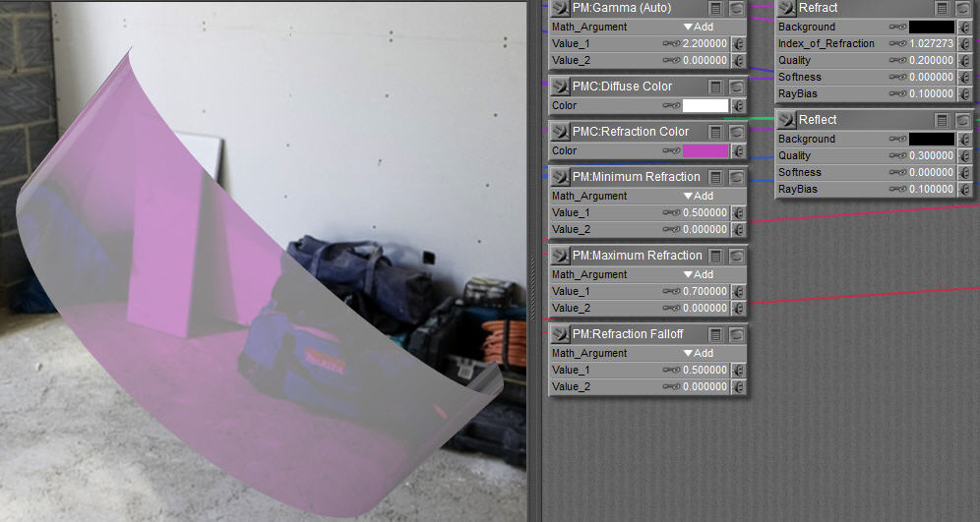
Task: Click input plug icon on Gamma Value_1 row
Action: point(738,43)
